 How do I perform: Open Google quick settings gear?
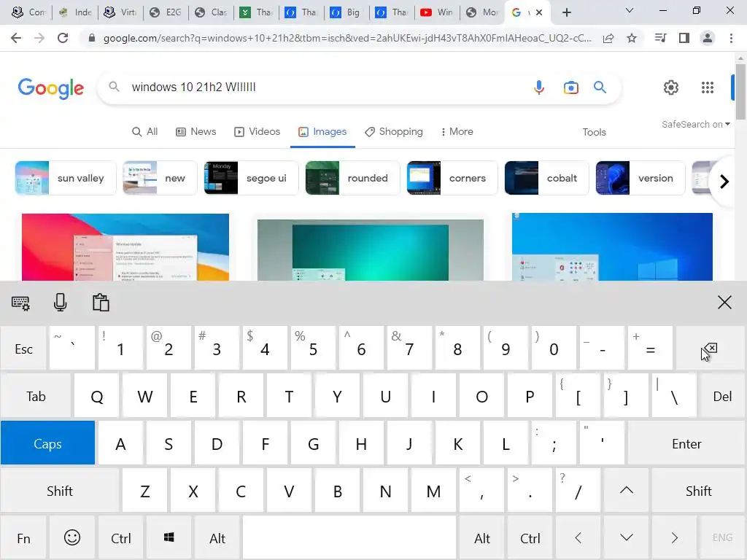(x=671, y=87)
